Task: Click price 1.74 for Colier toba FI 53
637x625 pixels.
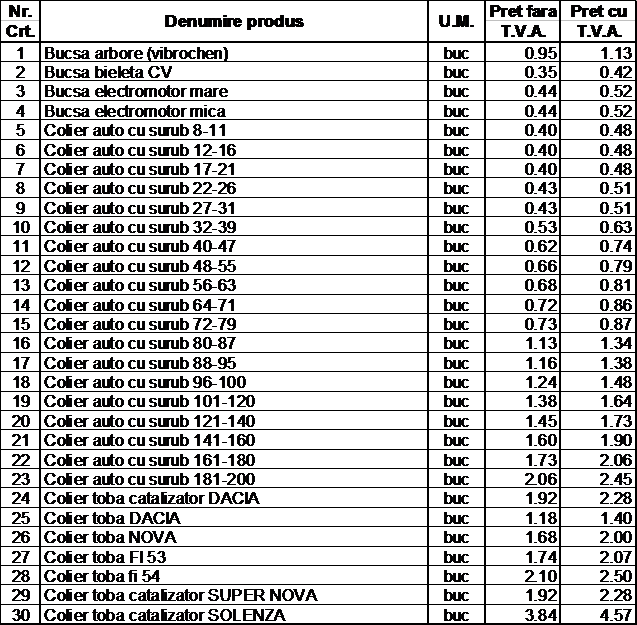Action: pyautogui.click(x=542, y=557)
